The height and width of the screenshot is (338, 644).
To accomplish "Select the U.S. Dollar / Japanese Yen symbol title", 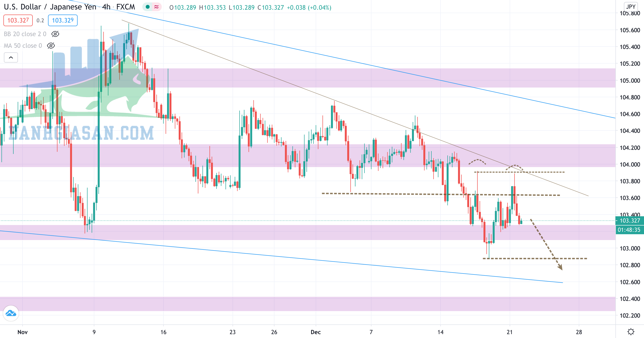I will click(50, 7).
